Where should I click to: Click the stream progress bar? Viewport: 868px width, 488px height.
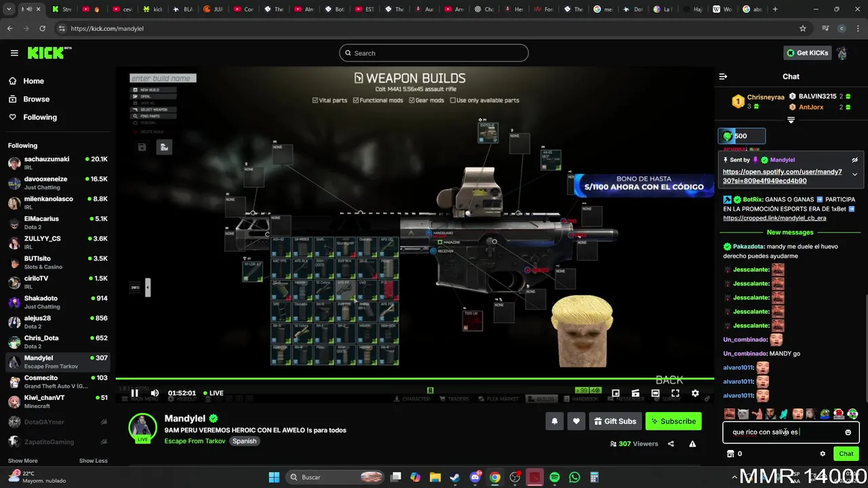pos(414,379)
